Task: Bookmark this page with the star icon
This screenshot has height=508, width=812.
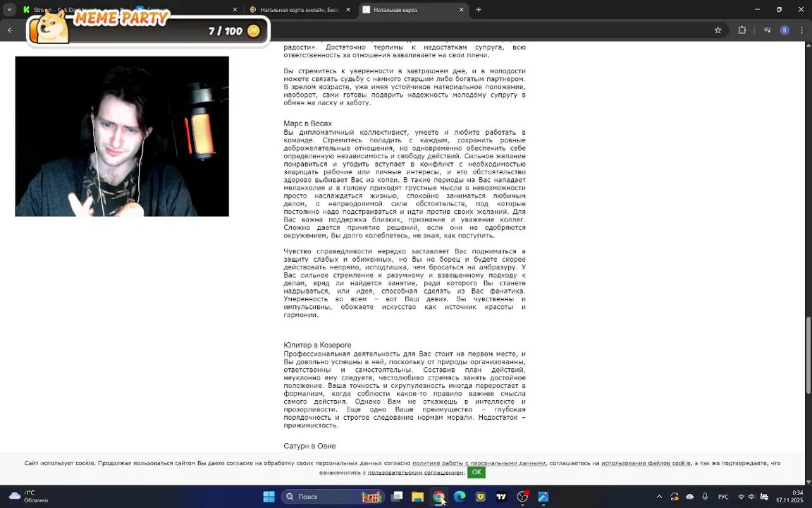Action: (x=718, y=30)
